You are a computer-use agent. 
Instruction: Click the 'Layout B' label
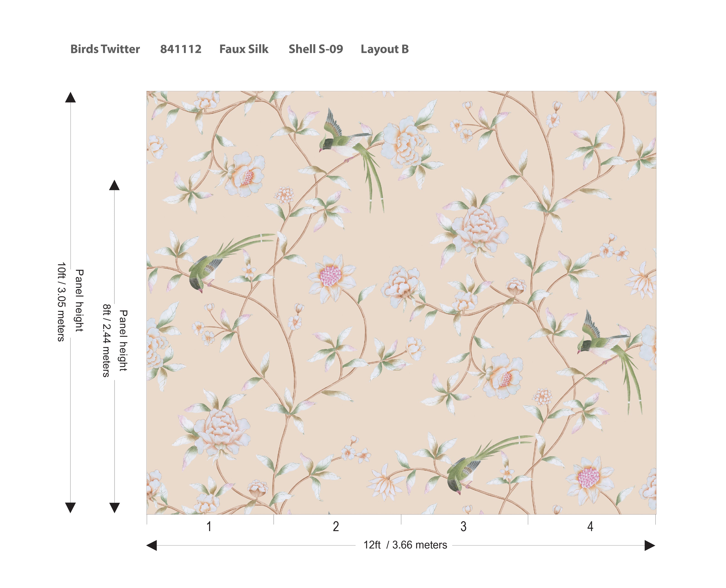point(384,49)
